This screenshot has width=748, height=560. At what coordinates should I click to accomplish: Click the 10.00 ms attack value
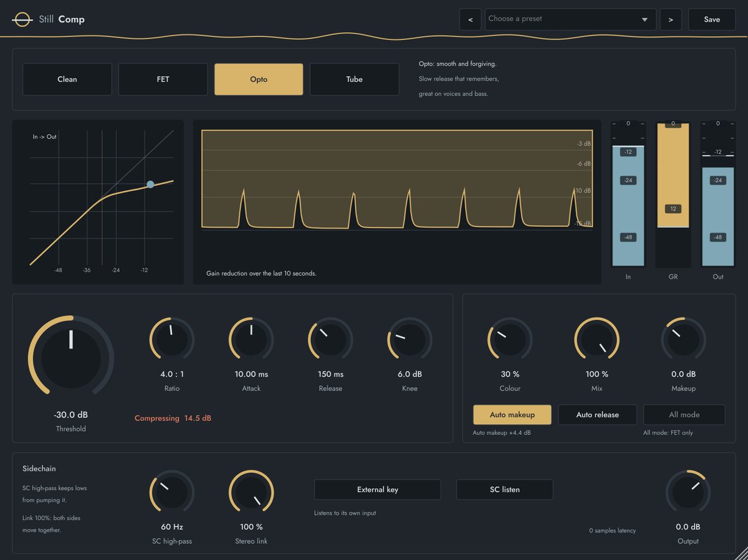(x=251, y=374)
